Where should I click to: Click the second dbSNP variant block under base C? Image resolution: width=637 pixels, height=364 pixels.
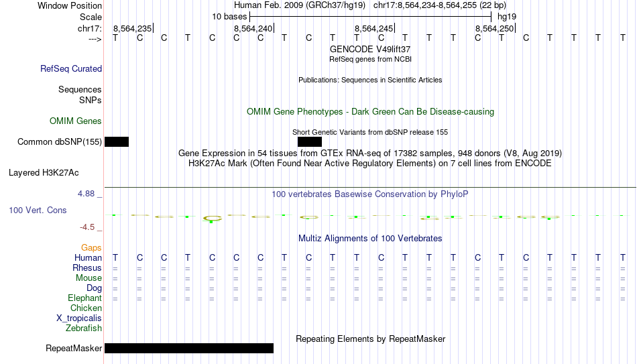coord(310,142)
